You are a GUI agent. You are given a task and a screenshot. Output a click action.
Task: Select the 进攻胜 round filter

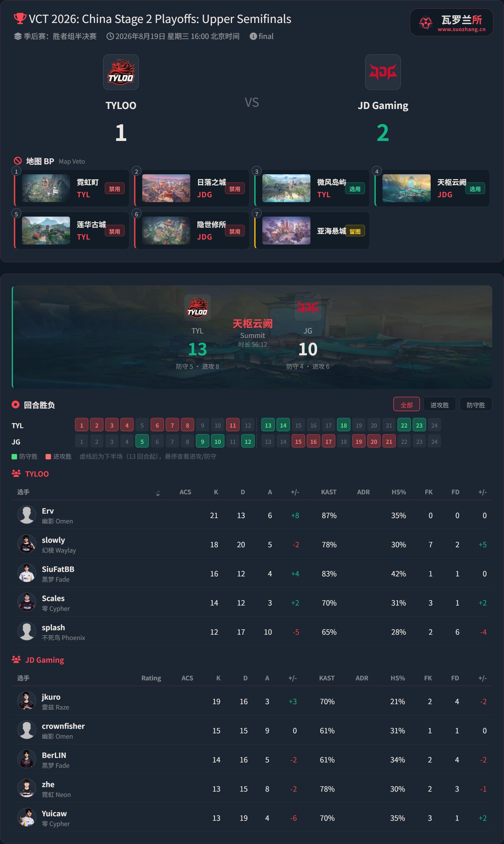[x=440, y=405]
